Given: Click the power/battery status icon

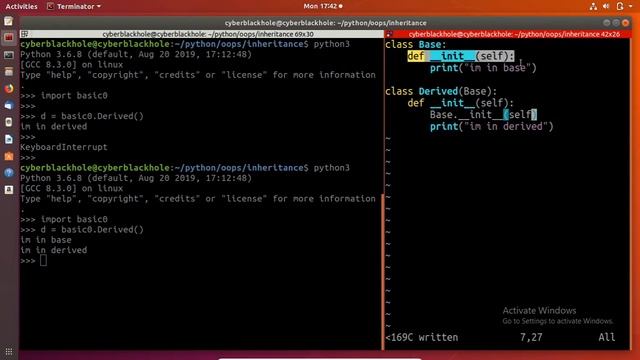Looking at the screenshot, I should [x=620, y=6].
